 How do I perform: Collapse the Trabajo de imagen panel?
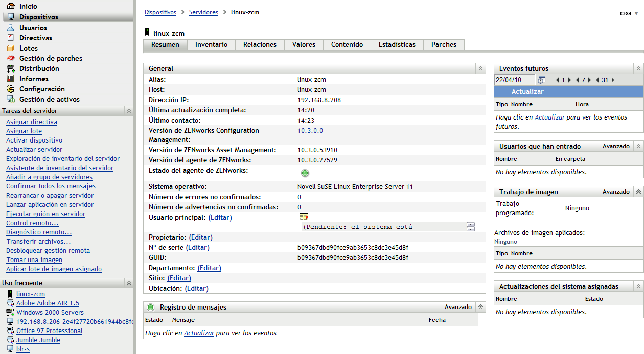[x=638, y=192]
